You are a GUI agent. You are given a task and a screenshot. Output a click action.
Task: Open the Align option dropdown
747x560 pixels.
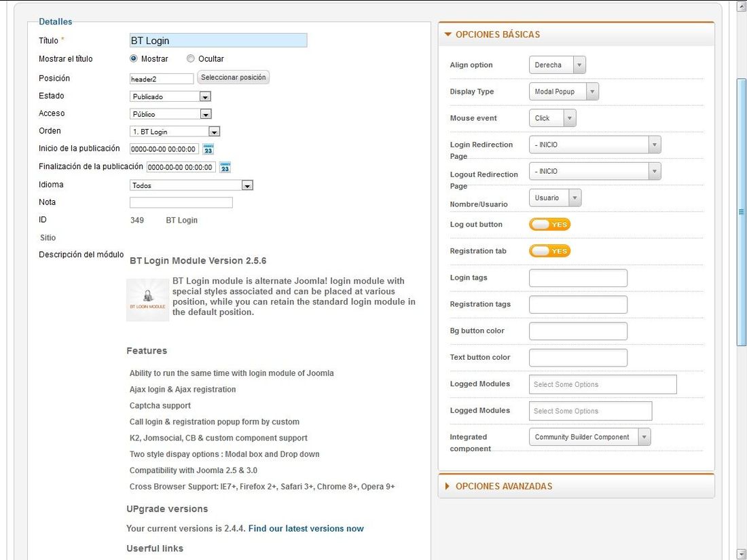[558, 64]
